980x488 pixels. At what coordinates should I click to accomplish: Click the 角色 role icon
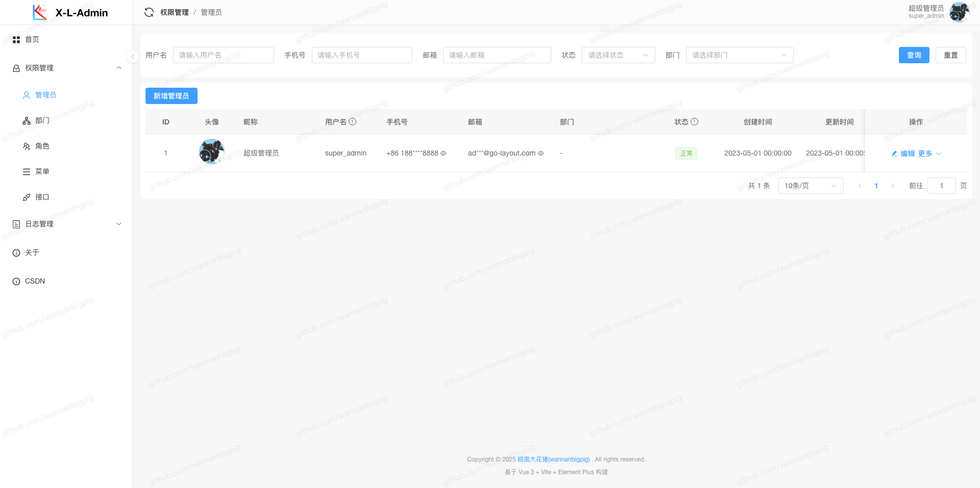[x=27, y=146]
